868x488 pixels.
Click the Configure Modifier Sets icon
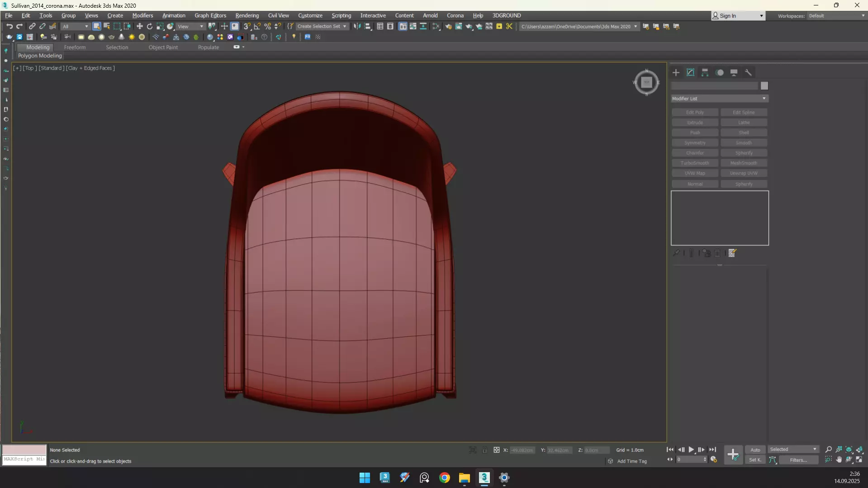pos(732,253)
